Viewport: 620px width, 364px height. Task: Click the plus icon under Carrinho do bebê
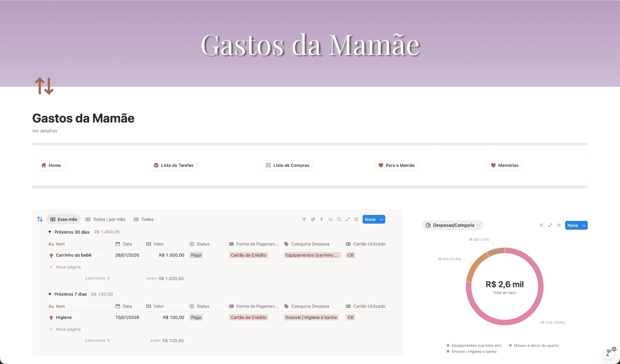(51, 267)
